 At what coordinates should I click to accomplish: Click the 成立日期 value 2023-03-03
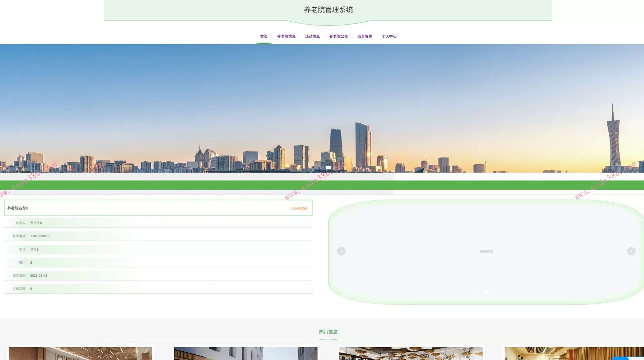pyautogui.click(x=39, y=275)
